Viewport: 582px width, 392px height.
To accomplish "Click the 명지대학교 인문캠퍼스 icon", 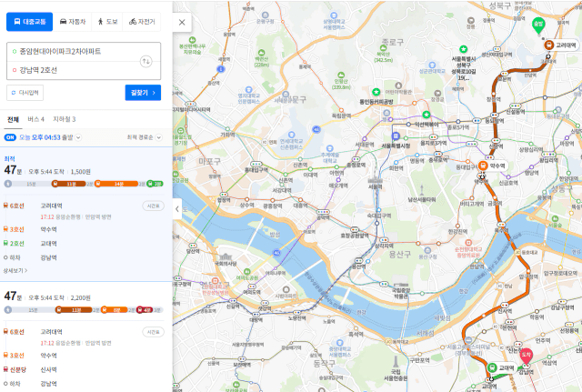I will tap(249, 89).
